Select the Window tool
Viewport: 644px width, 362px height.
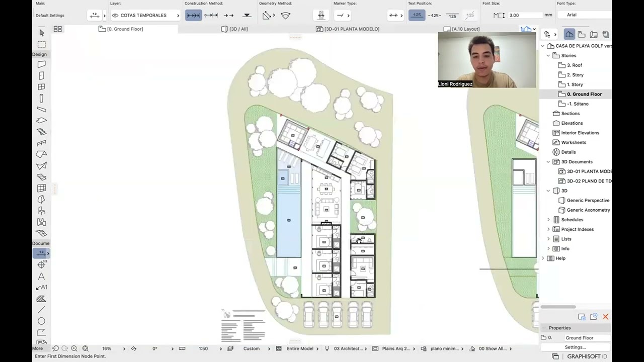point(42,87)
